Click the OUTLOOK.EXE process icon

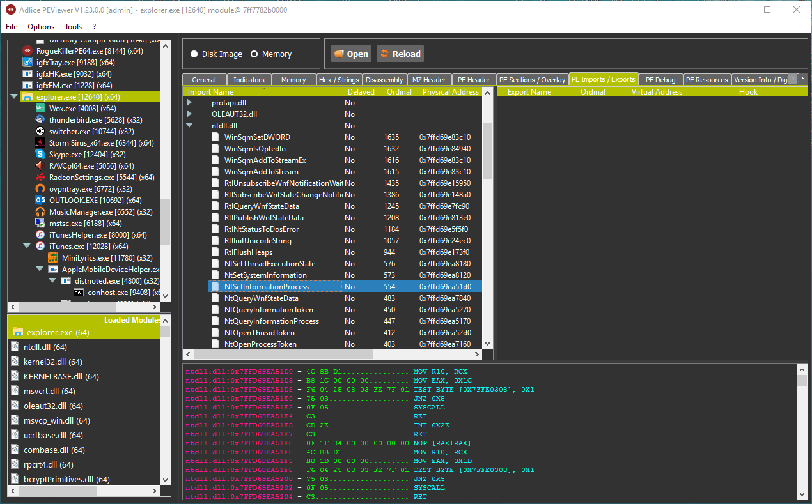pos(40,201)
